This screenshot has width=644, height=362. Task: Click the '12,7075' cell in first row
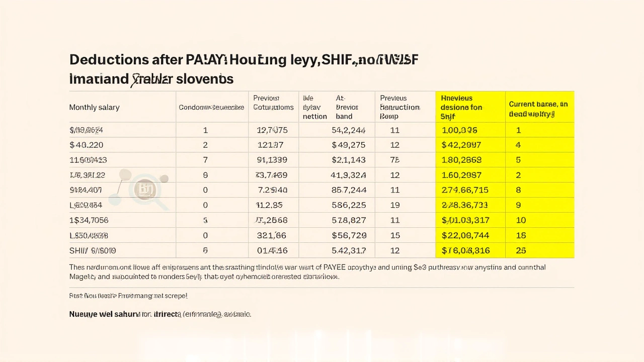coord(272,130)
